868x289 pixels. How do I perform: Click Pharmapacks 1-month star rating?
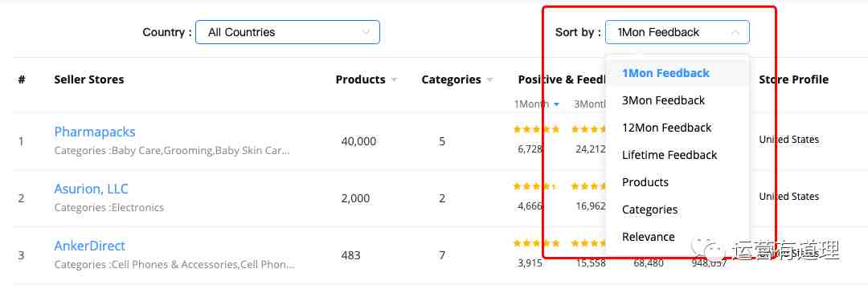pos(536,129)
